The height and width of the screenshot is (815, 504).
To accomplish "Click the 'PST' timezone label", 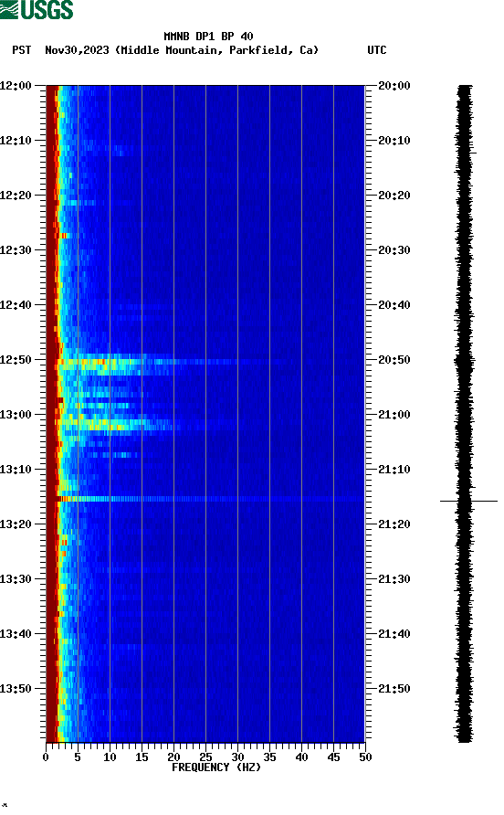I will (x=21, y=50).
